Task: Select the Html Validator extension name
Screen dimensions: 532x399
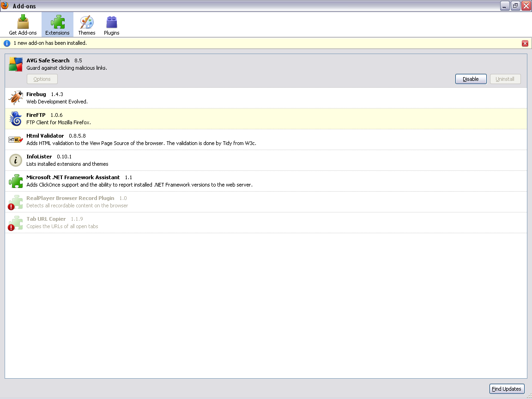Action: click(45, 136)
